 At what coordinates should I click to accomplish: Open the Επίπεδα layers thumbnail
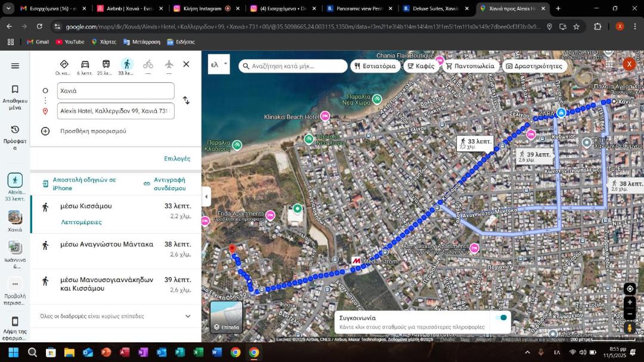(227, 317)
